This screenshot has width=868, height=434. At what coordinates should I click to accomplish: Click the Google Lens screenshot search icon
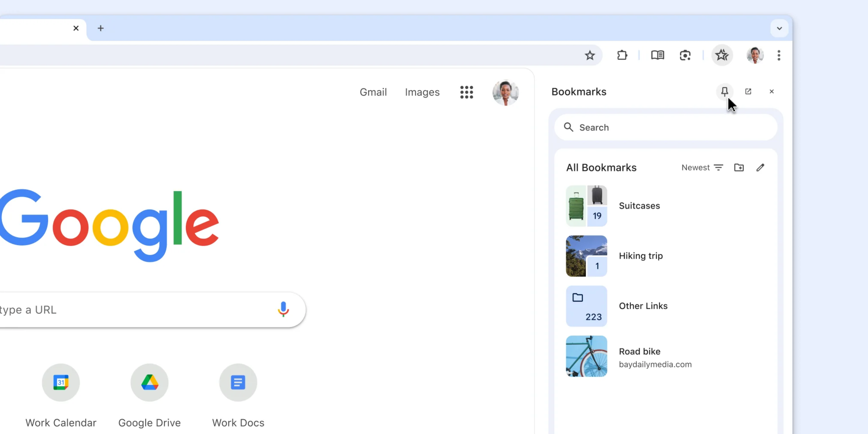(685, 55)
